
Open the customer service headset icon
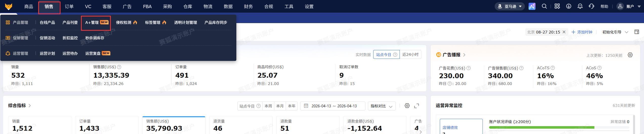coord(591,6)
